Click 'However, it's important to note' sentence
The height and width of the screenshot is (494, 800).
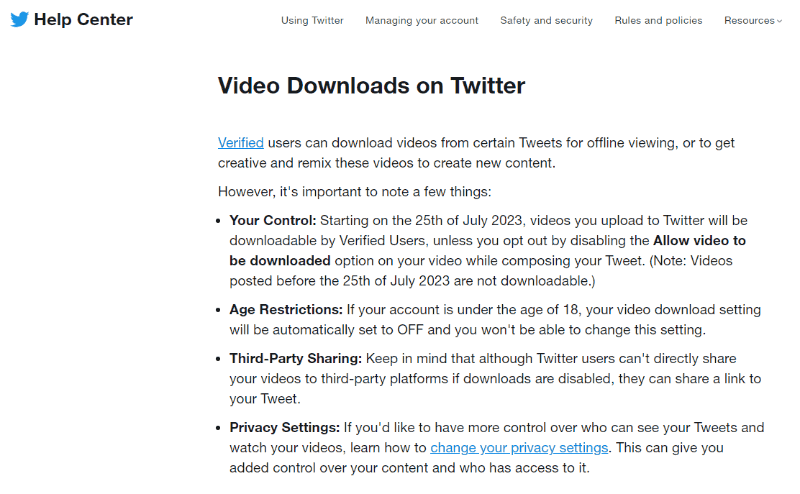point(355,191)
